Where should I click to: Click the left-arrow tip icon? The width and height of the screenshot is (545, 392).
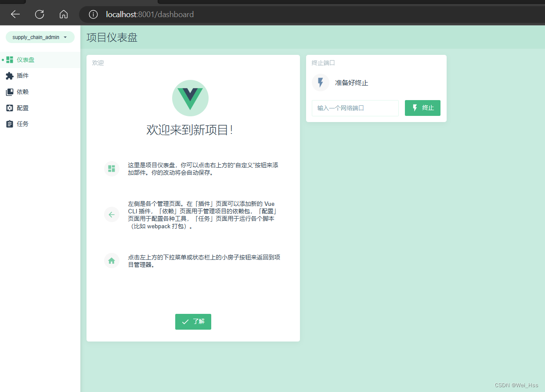pyautogui.click(x=112, y=215)
